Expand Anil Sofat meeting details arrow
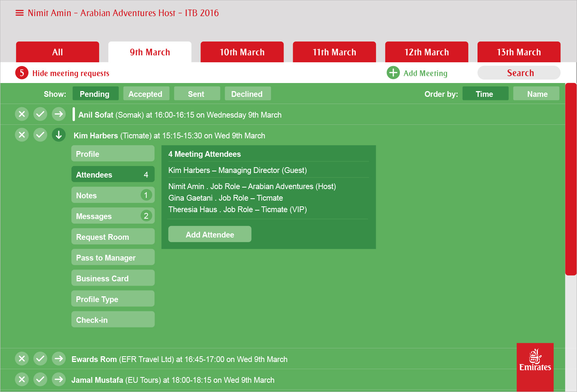Viewport: 577px width, 392px height. pyautogui.click(x=59, y=114)
